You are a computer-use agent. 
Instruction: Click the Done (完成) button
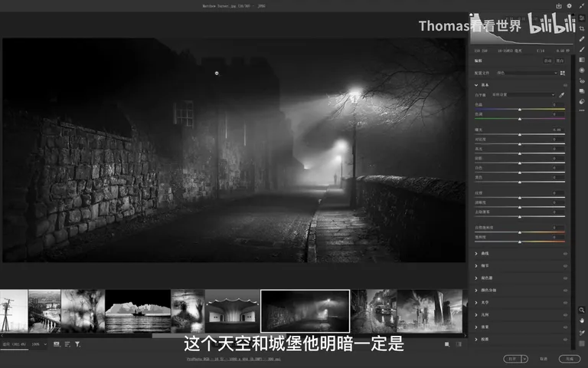[x=570, y=359]
